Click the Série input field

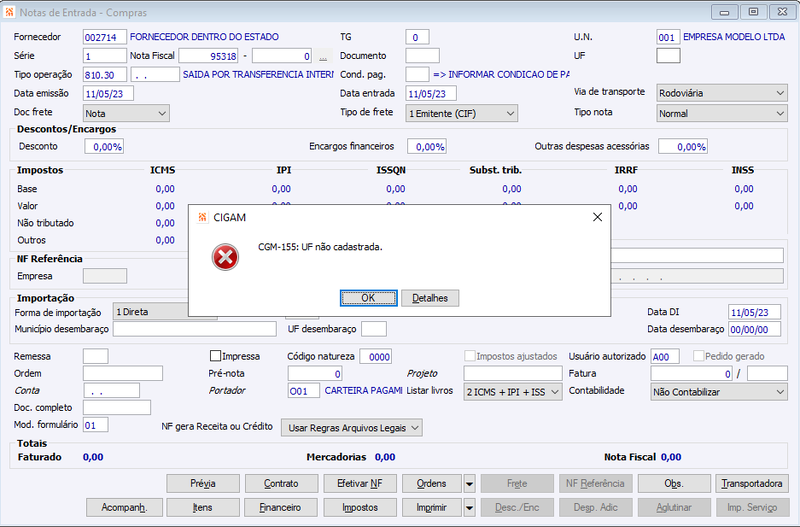(105, 56)
